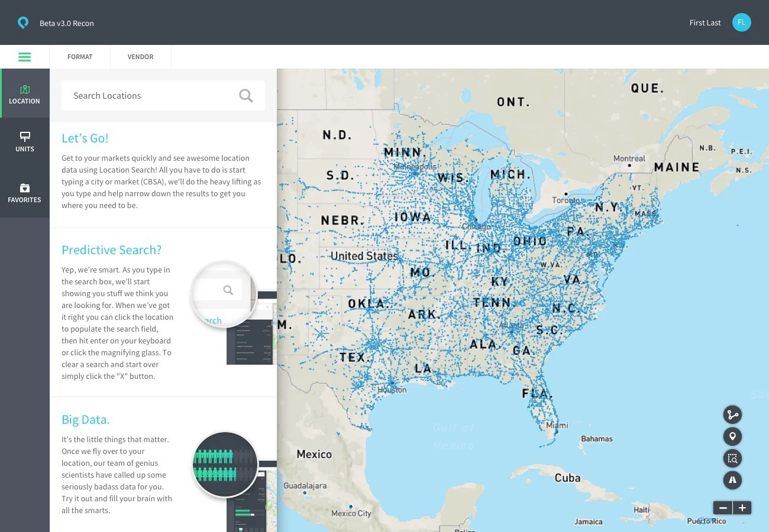Image resolution: width=769 pixels, height=532 pixels.
Task: Toggle the sidebar with the hamburger icon
Action: tap(24, 57)
